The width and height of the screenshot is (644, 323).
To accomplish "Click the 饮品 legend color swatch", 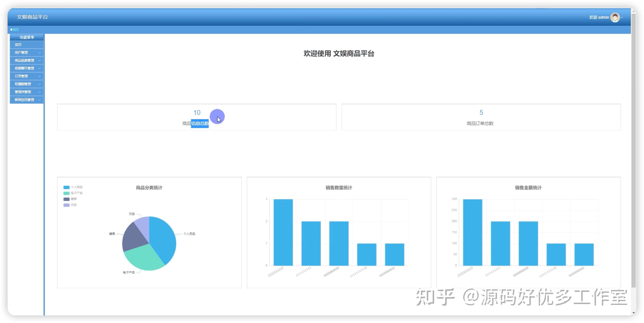I will (x=66, y=205).
